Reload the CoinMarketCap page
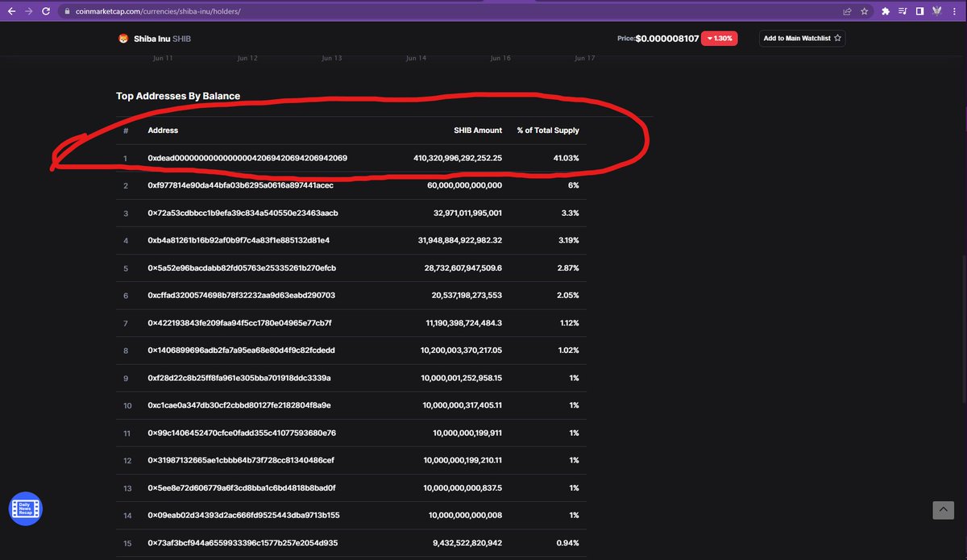Image resolution: width=967 pixels, height=560 pixels. pos(46,11)
